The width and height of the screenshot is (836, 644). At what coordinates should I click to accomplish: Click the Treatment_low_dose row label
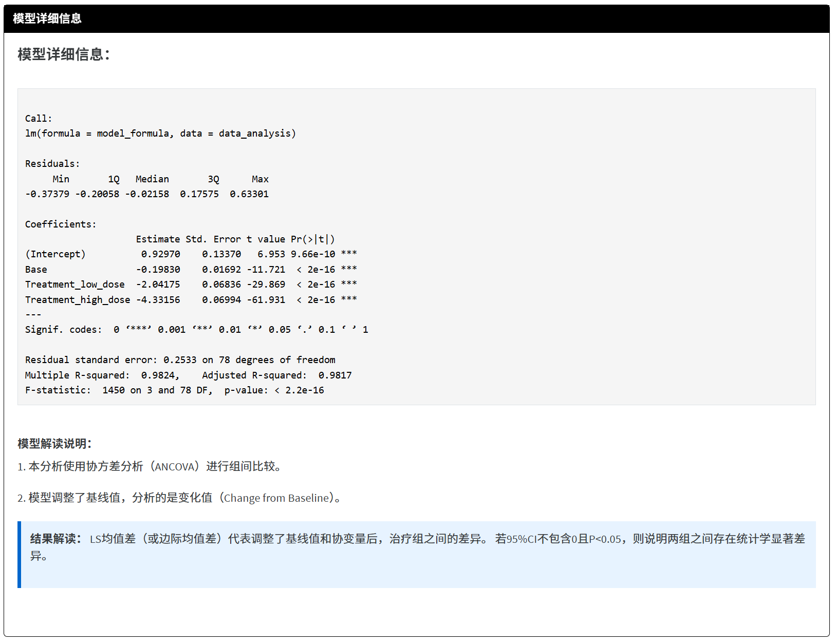(x=75, y=285)
